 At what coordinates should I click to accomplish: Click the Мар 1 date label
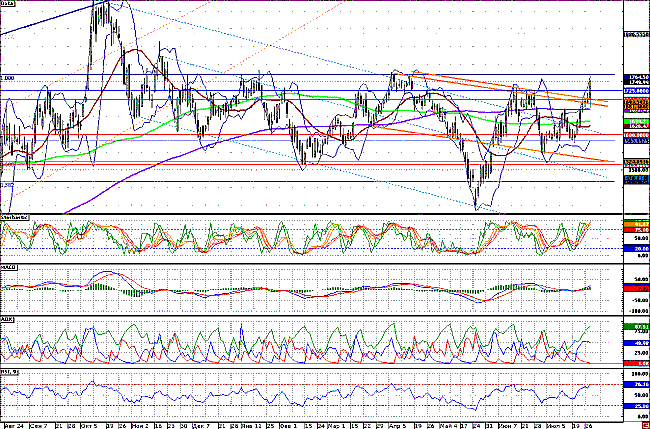(x=337, y=426)
